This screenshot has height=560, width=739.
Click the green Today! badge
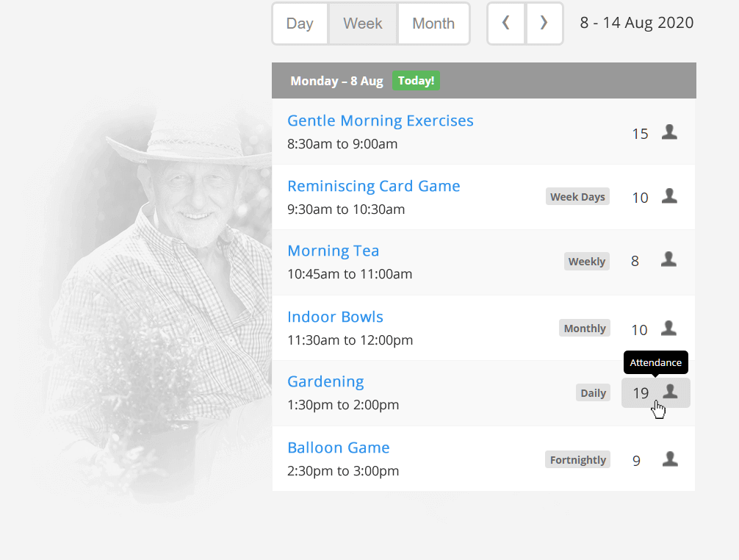tap(416, 81)
